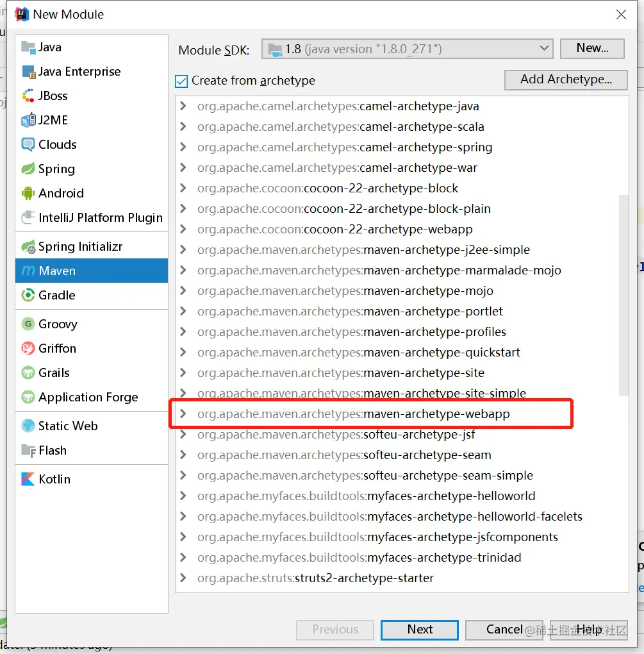
Task: Select myfaces-archetype-jsfcomponents row
Action: (x=402, y=537)
